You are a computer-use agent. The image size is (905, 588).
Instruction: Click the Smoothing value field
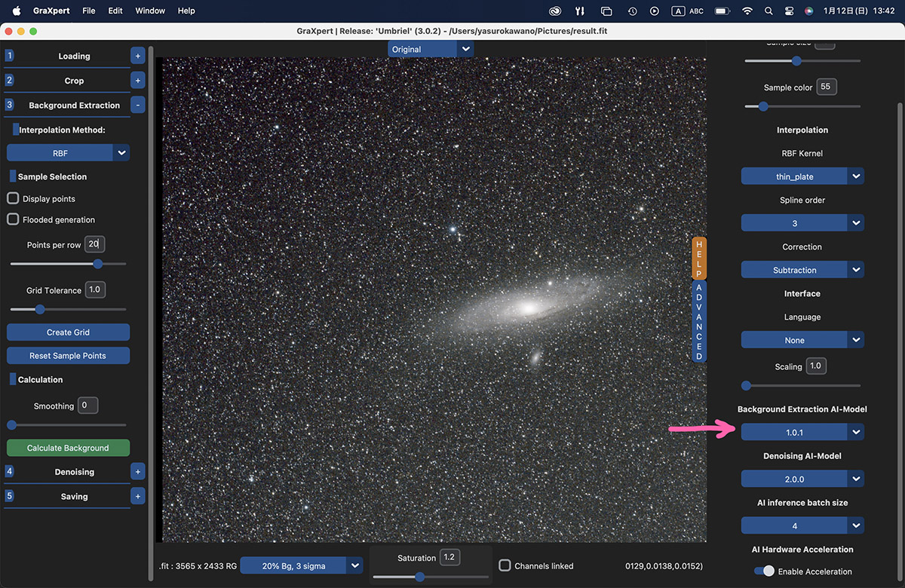88,406
